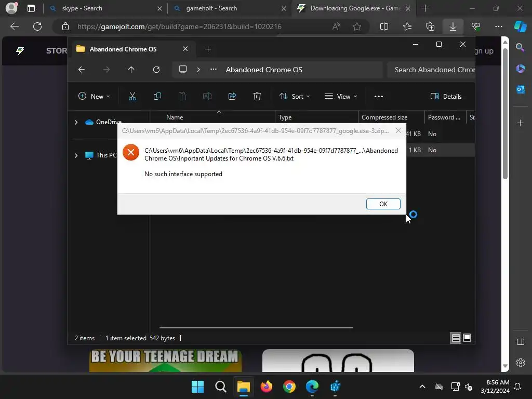Click the Cut scissors icon in Explorer

tap(132, 96)
